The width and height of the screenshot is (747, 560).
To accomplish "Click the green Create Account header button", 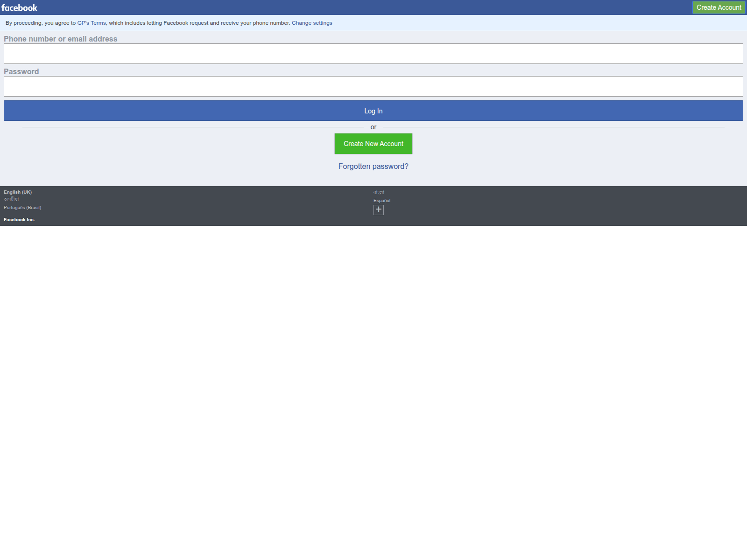I will pos(719,7).
